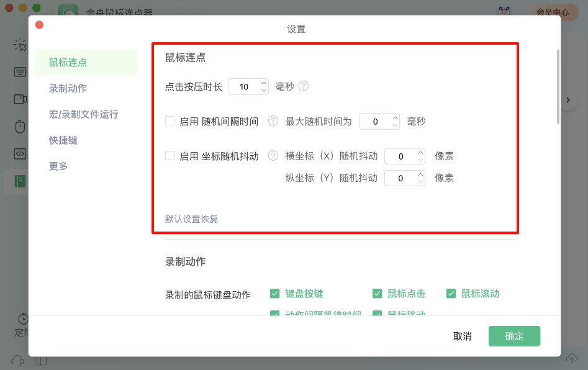This screenshot has height=370, width=588.
Task: Click the headset support icon
Action: tap(17, 361)
